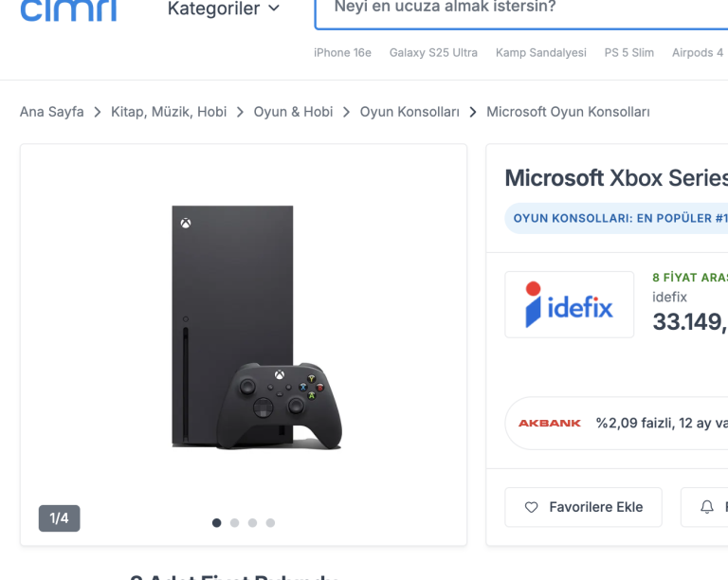Open the Microsoft Oyun Konsolları breadcrumb
728x580 pixels.
click(x=568, y=112)
